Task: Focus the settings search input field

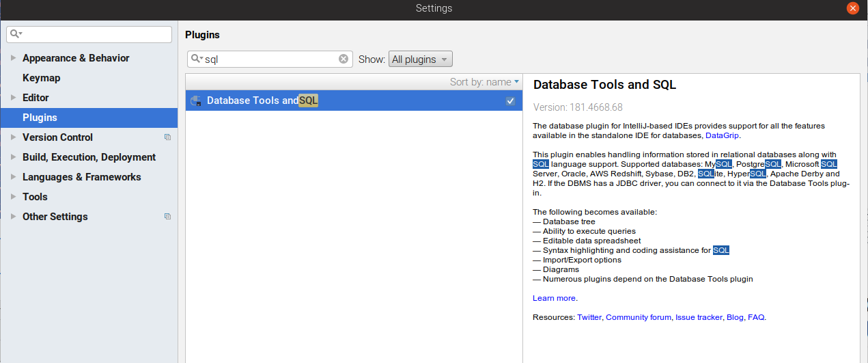Action: (96, 34)
